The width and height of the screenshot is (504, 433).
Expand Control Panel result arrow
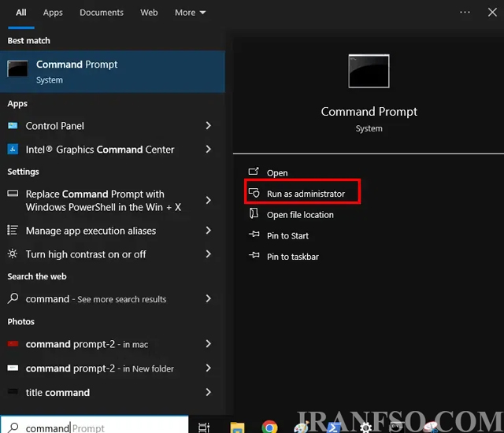[x=208, y=126]
